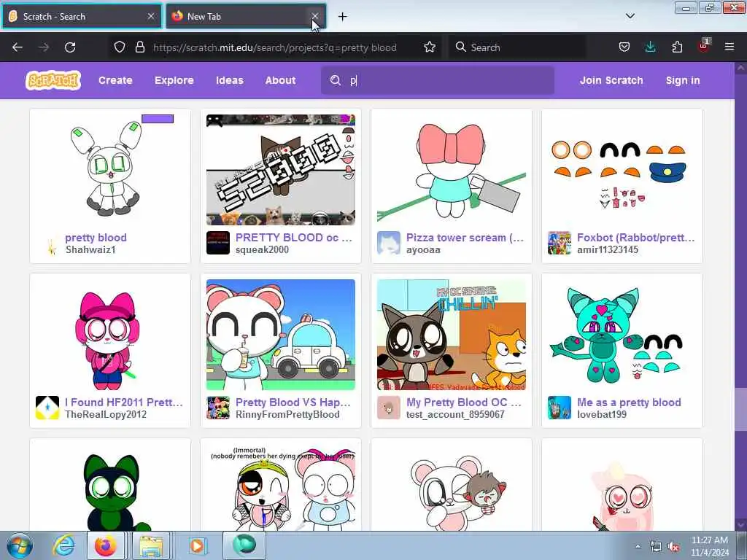
Task: Click TheRealLopy2012's avatar icon
Action: pos(47,408)
